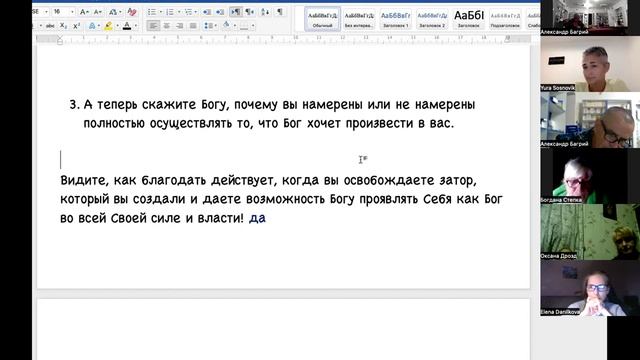The width and height of the screenshot is (640, 360).
Task: Open the highlight color dropdown arrow
Action: click(x=117, y=26)
